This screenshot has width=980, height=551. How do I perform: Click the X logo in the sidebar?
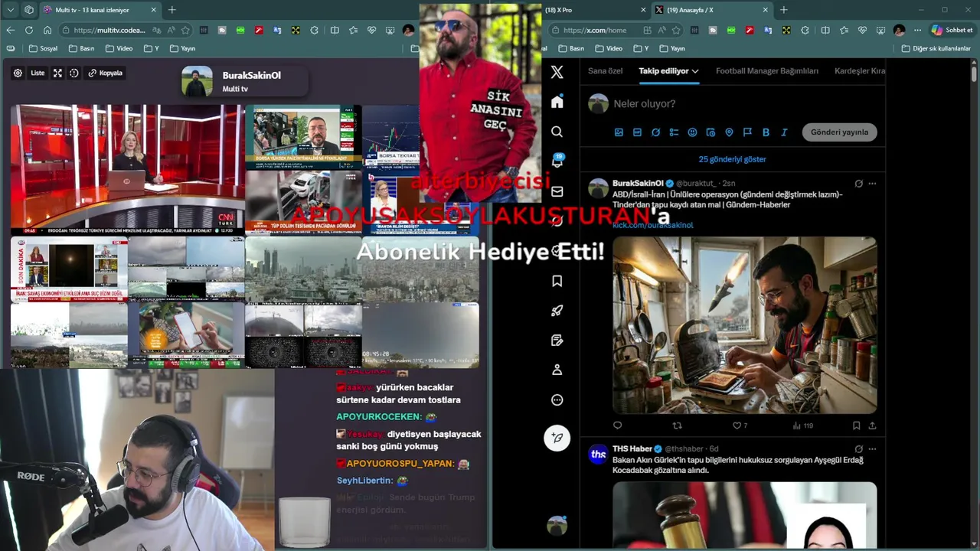click(x=557, y=72)
